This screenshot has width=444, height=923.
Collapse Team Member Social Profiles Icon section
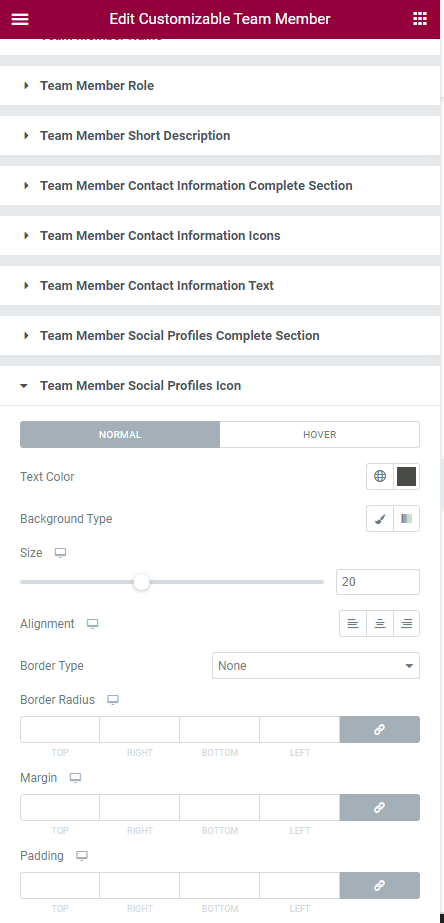(x=220, y=386)
